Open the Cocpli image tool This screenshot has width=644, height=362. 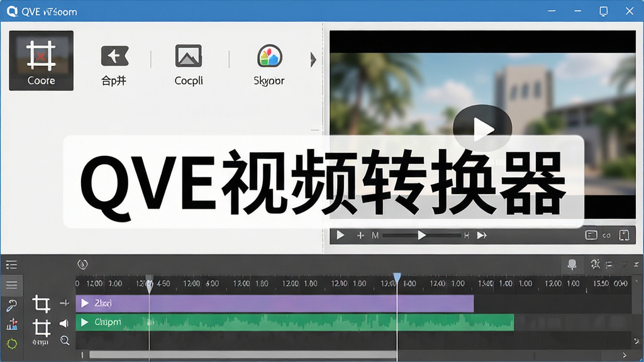click(x=189, y=65)
